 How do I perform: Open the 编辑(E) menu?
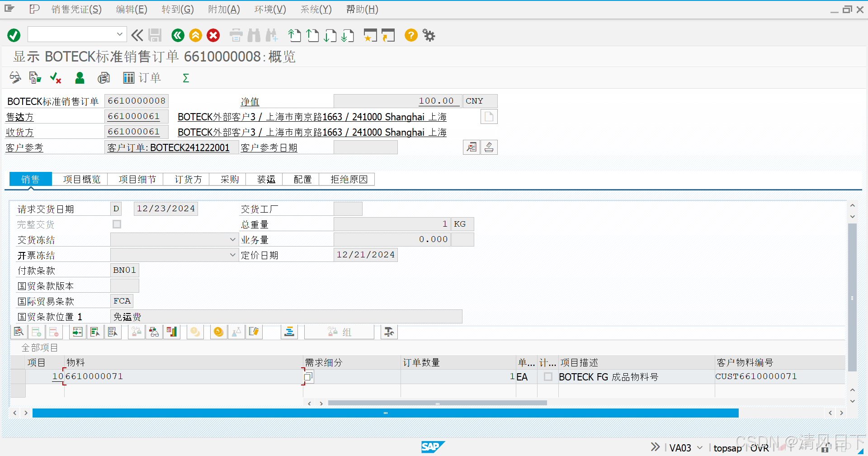click(132, 9)
